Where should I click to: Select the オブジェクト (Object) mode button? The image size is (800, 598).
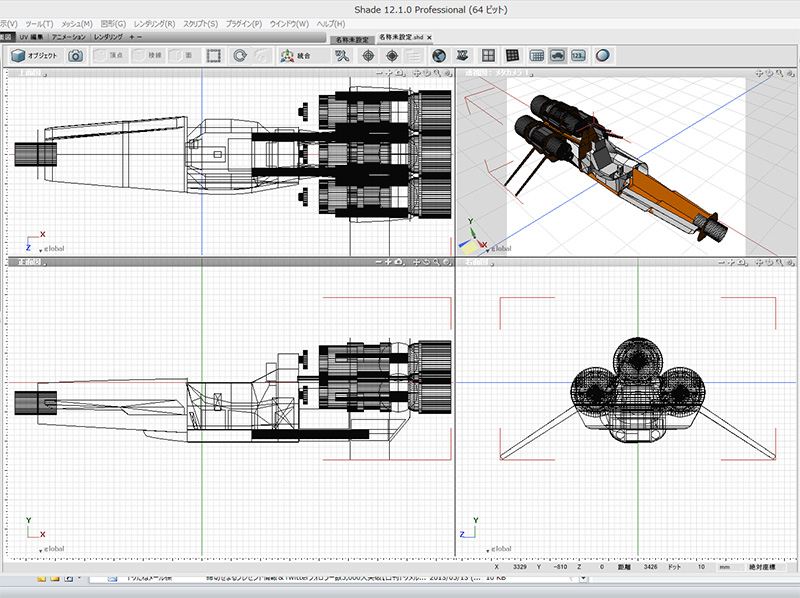click(35, 56)
